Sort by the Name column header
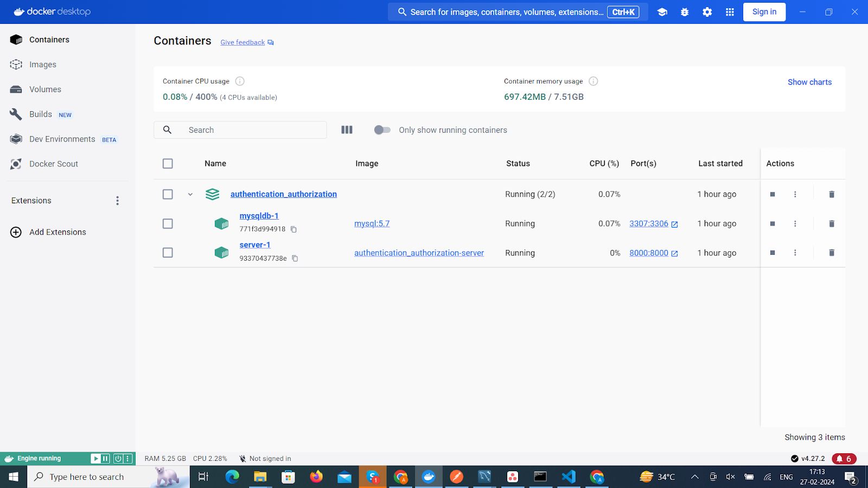Screen dimensions: 868x488 (x=215, y=164)
